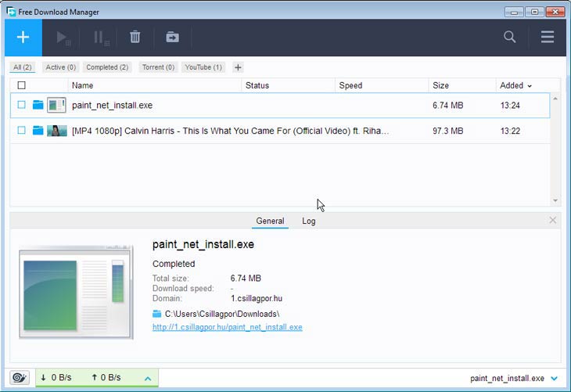
Task: Click the status bar paint_net_install.exe label
Action: (508, 379)
